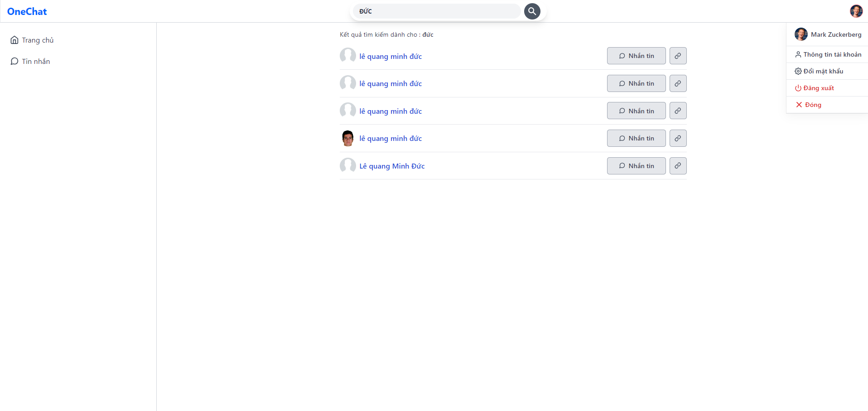The height and width of the screenshot is (411, 868).
Task: Click the link icon for third result
Action: click(678, 111)
